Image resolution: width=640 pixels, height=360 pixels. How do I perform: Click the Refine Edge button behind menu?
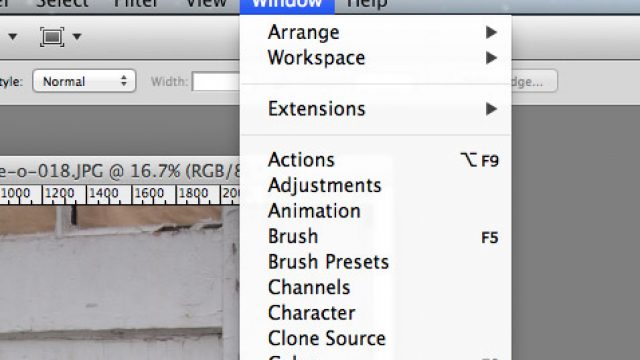534,81
